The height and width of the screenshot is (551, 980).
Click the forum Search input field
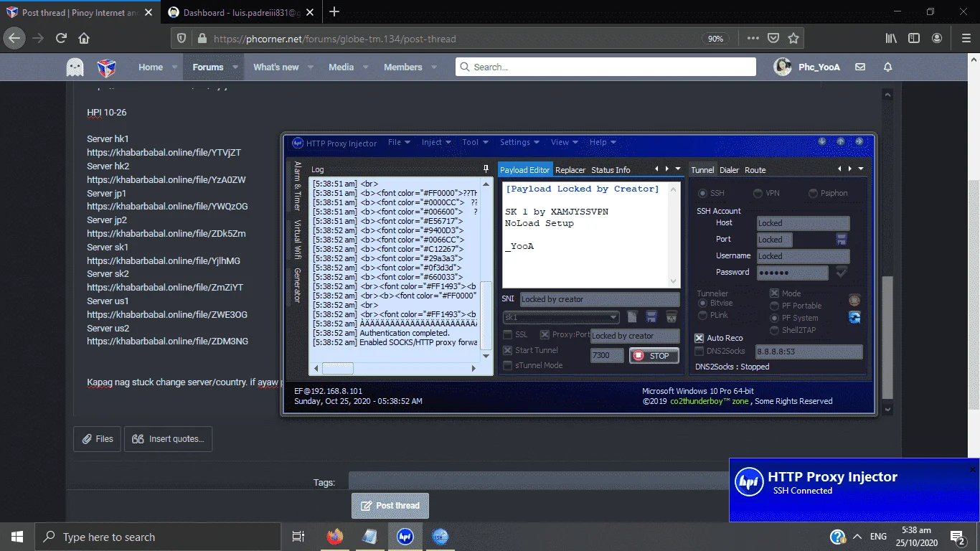point(606,67)
